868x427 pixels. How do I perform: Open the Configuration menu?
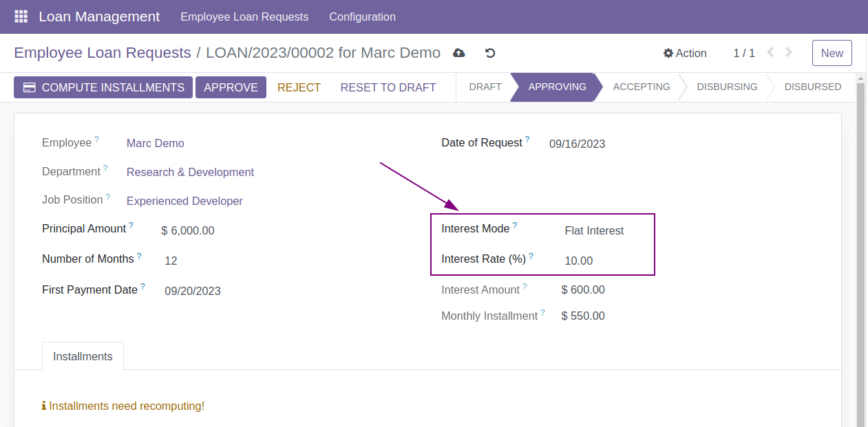362,17
